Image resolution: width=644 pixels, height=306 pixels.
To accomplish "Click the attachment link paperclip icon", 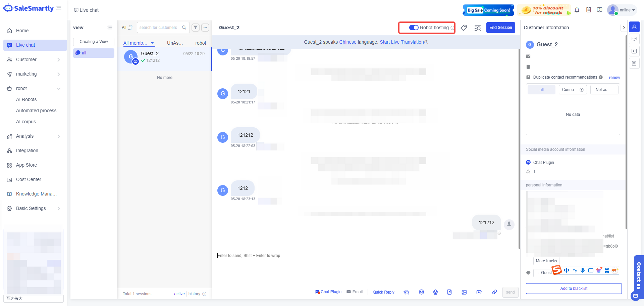I will pos(494,292).
